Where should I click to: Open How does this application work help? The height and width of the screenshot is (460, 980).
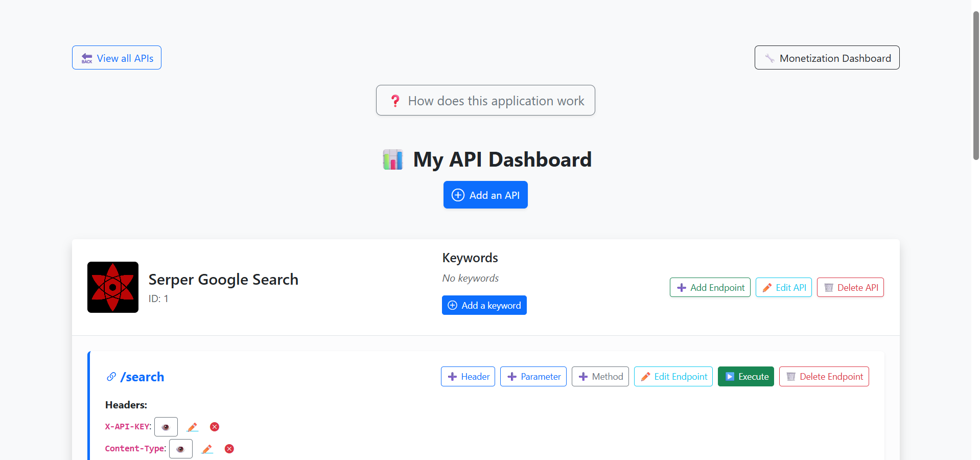coord(485,100)
